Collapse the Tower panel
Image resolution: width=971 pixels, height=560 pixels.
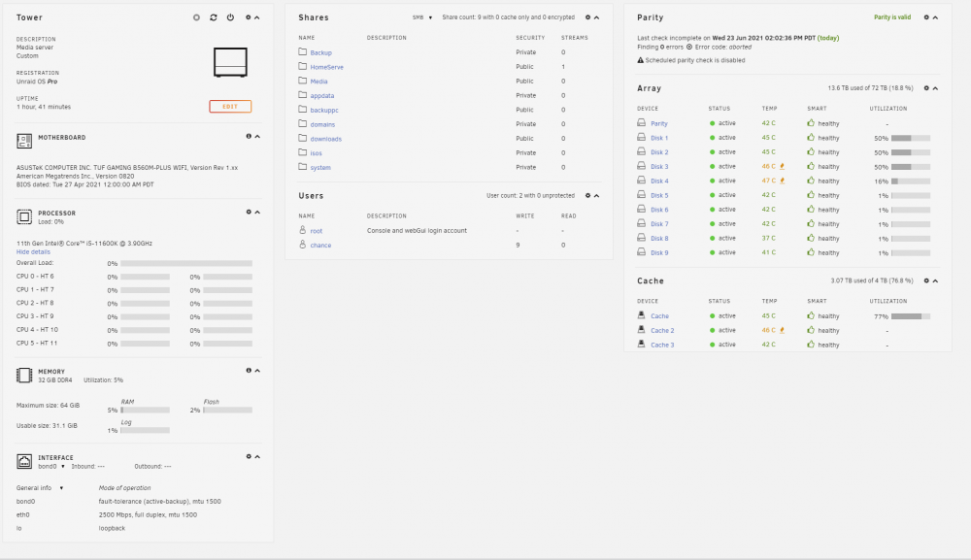coord(257,17)
